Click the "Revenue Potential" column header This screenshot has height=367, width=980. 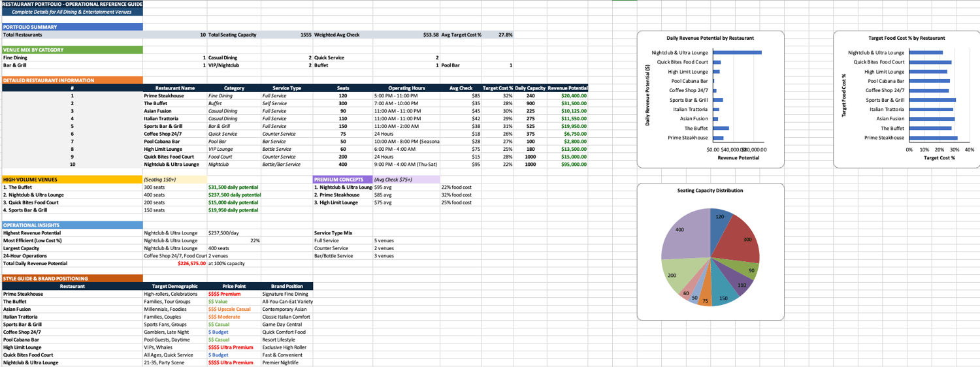point(567,88)
